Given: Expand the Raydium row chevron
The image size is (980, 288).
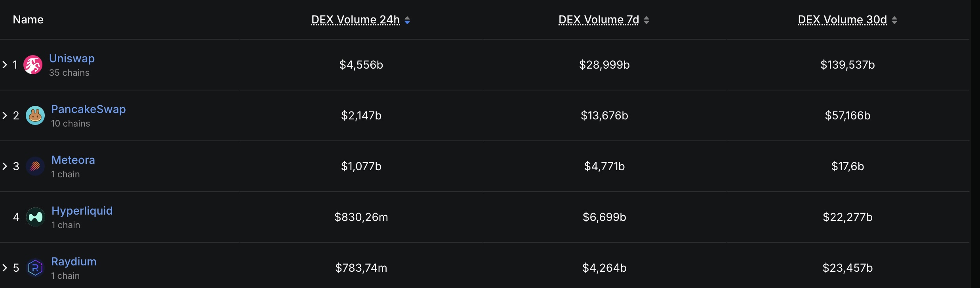Looking at the screenshot, I should (x=5, y=268).
